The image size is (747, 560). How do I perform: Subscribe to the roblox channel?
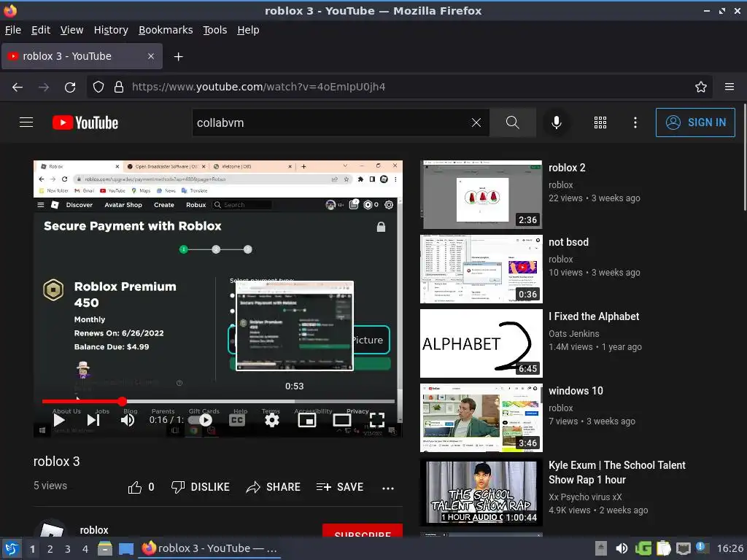coord(363,531)
